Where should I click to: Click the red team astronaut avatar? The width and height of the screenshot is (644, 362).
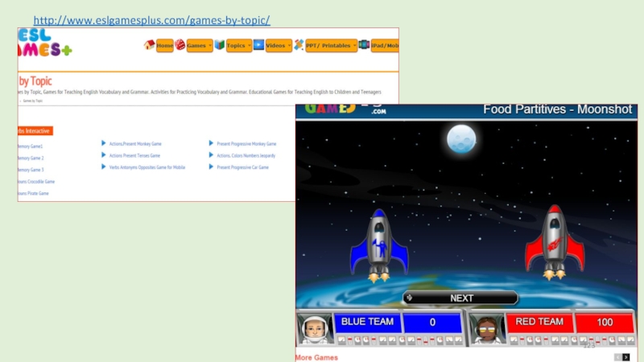click(x=487, y=329)
